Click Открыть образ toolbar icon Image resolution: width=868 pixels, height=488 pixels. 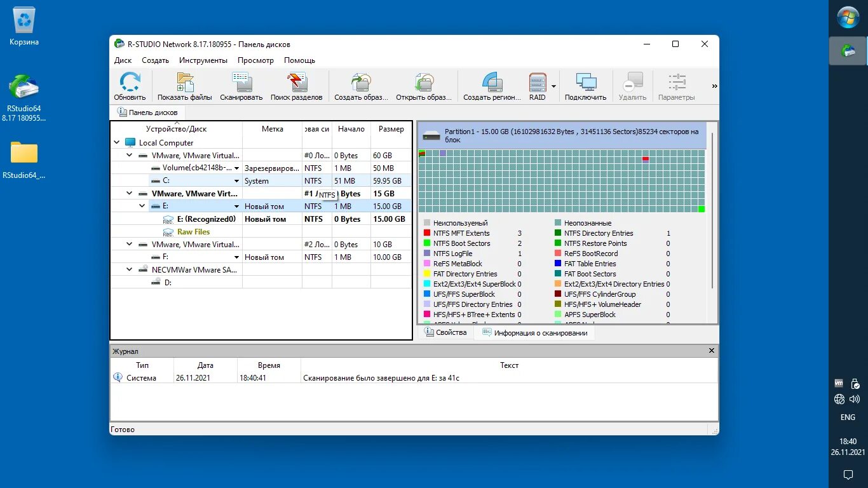click(x=424, y=86)
